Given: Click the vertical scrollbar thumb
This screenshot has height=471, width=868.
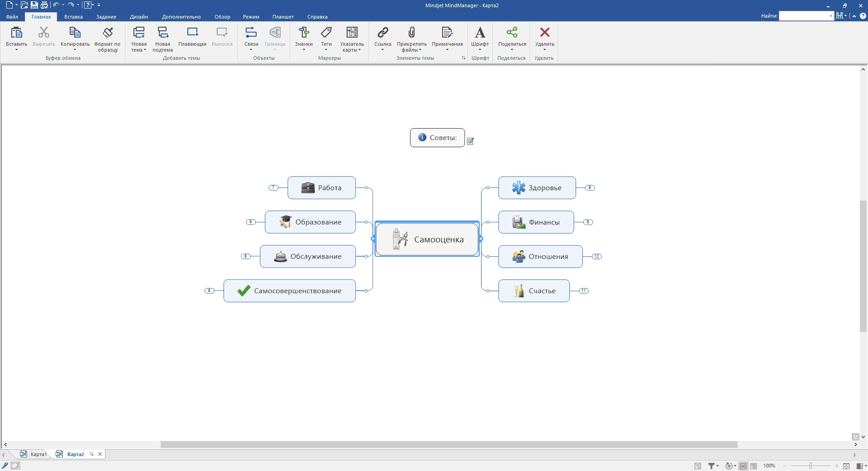Looking at the screenshot, I should point(863,266).
